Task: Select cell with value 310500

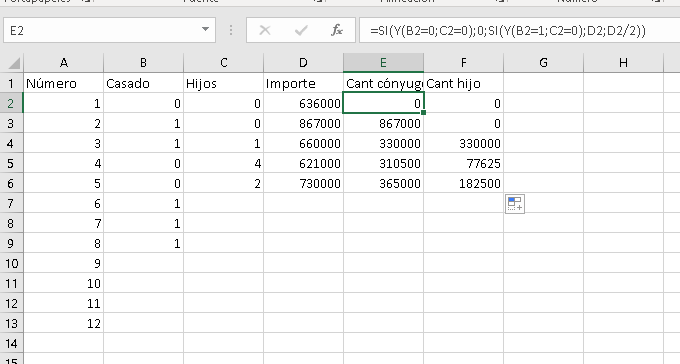Action: (383, 163)
